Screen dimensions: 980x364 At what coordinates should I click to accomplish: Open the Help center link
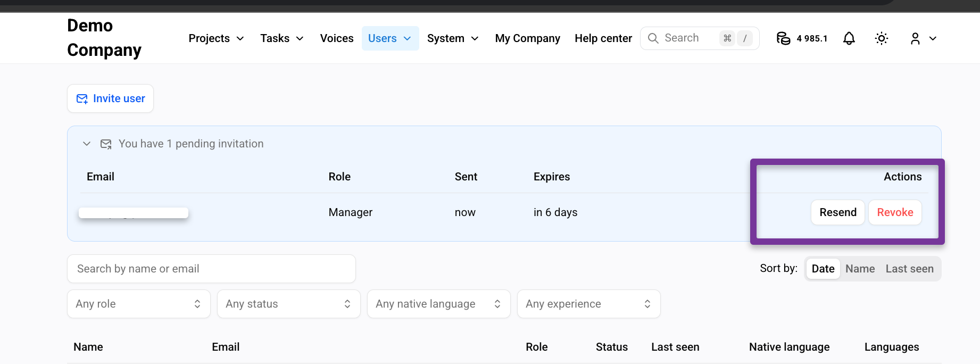pyautogui.click(x=603, y=38)
